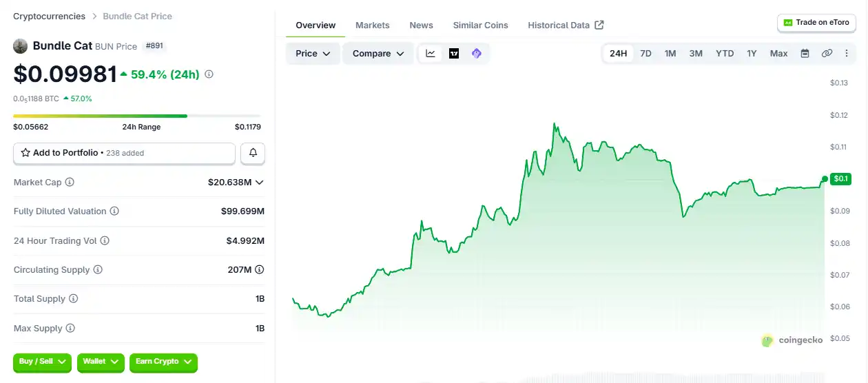Screen dimensions: 868x383
Task: Click the $0.05662 range low value
Action: point(31,127)
